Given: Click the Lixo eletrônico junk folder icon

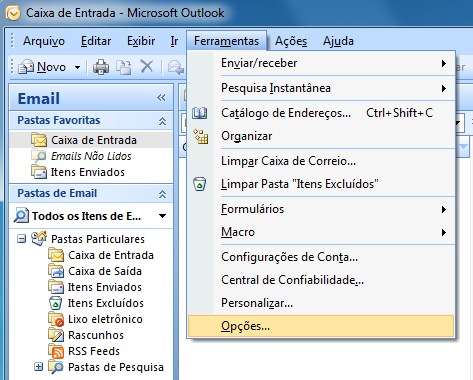Looking at the screenshot, I should (56, 319).
